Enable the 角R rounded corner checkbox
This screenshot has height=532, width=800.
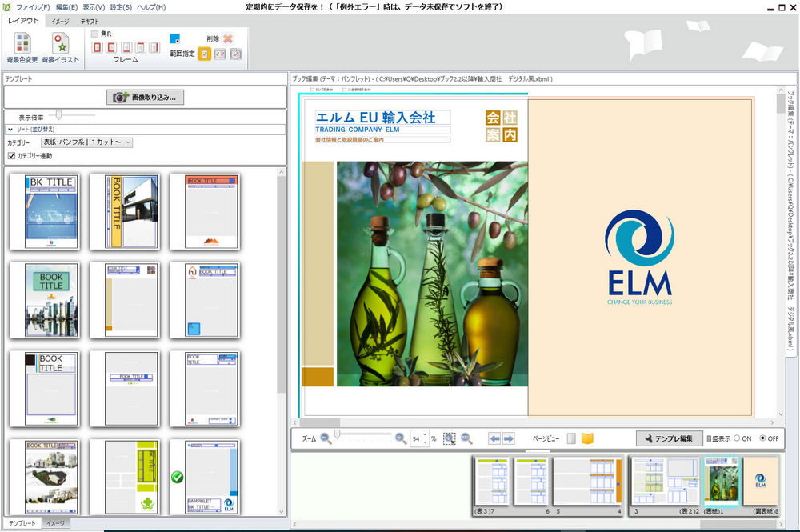coord(95,34)
